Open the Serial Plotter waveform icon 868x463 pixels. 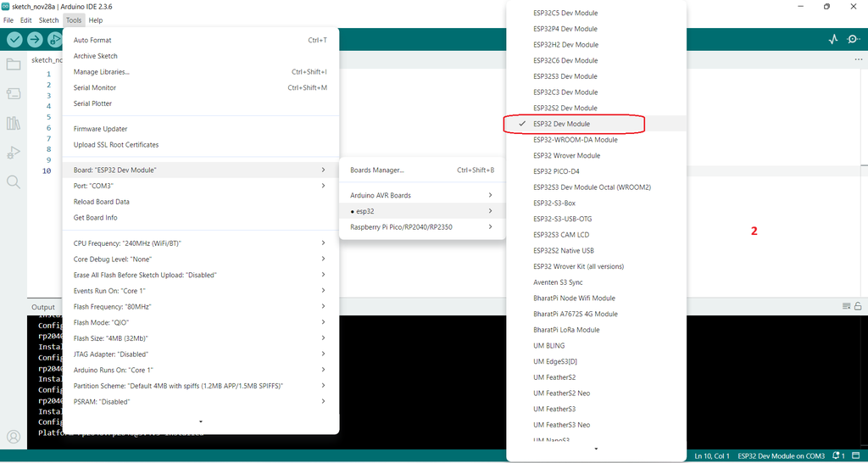833,39
